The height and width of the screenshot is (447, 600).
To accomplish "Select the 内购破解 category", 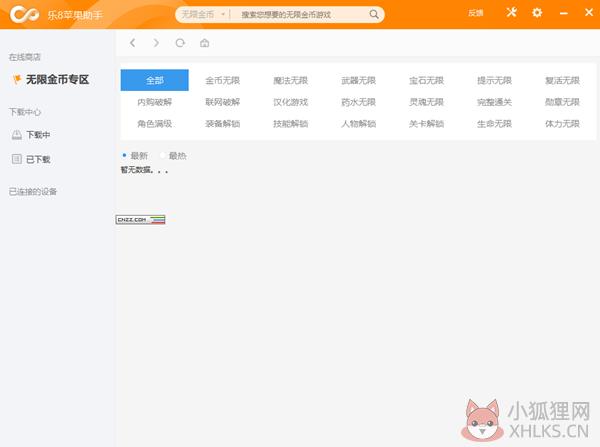I will [155, 102].
